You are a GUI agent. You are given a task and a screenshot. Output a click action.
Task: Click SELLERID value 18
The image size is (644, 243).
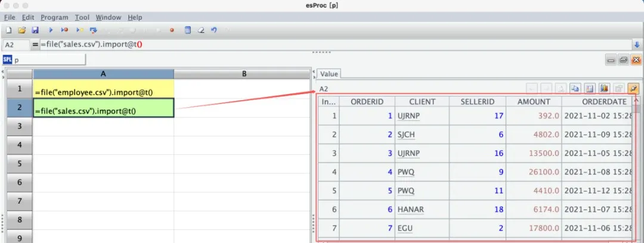coord(478,209)
